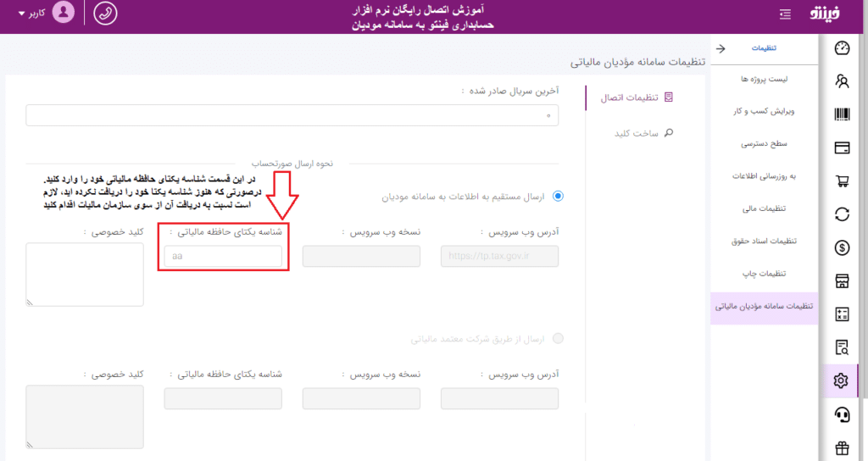The image size is (868, 461).
Task: Click the آخرین سریال صادر شده input field
Action: 292,115
